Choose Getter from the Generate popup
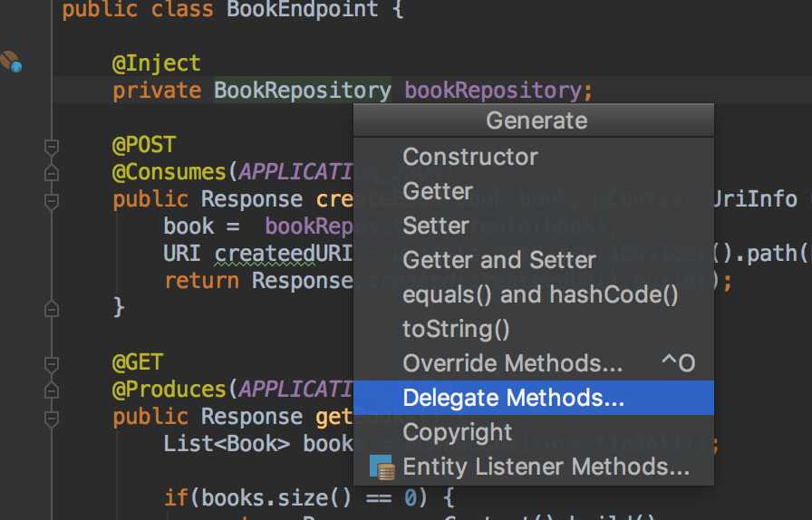Screen dimensions: 812x520 click(534, 191)
